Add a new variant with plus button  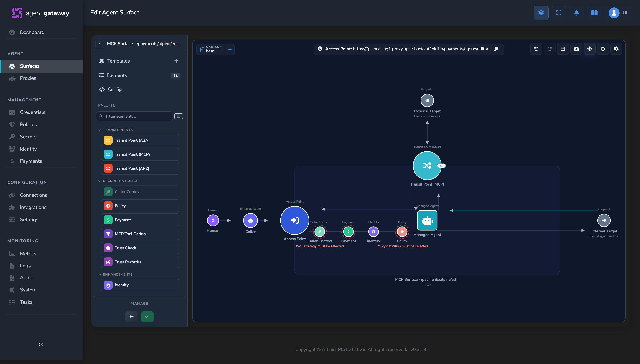[230, 50]
